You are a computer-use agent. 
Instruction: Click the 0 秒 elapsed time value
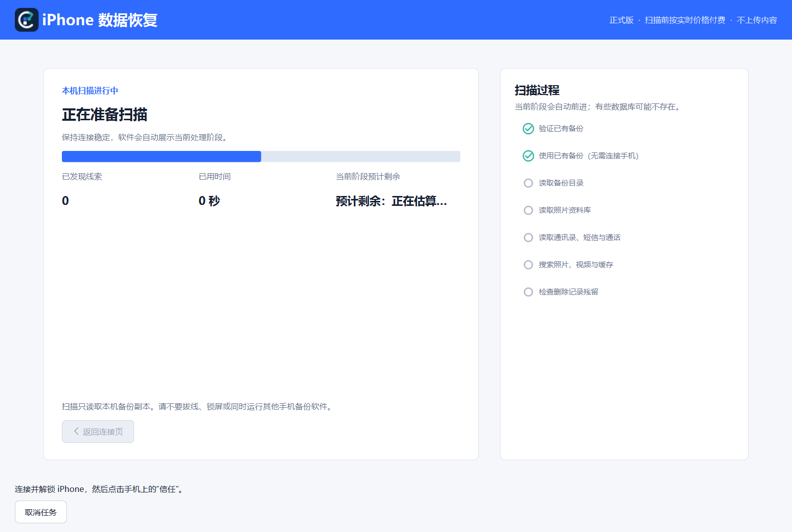point(209,201)
